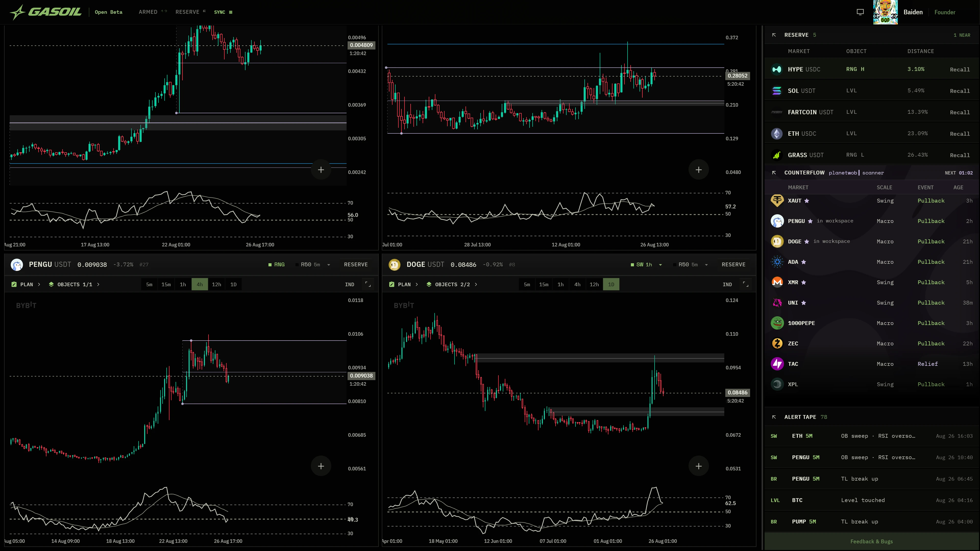Image resolution: width=980 pixels, height=551 pixels.
Task: Expand OBJECTS 1/1 on PENGU chart
Action: [x=74, y=284]
